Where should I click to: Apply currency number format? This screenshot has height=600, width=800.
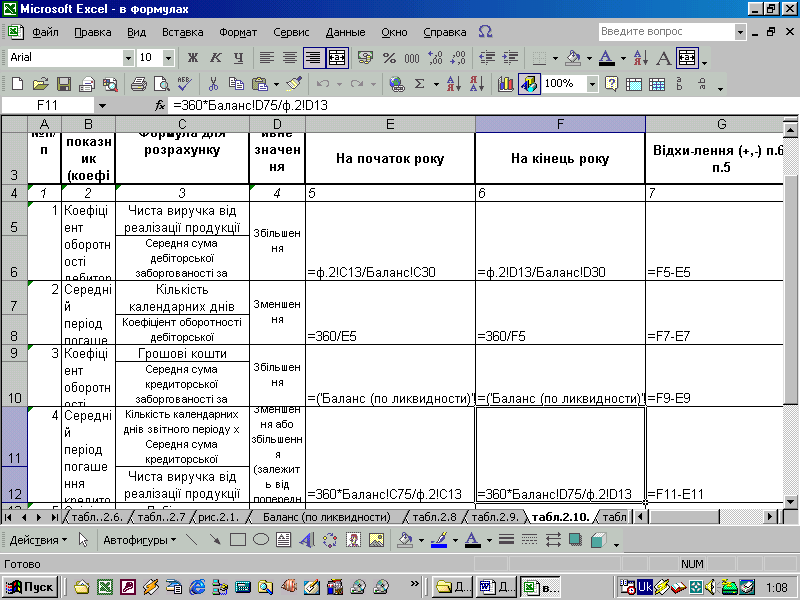pyautogui.click(x=365, y=58)
